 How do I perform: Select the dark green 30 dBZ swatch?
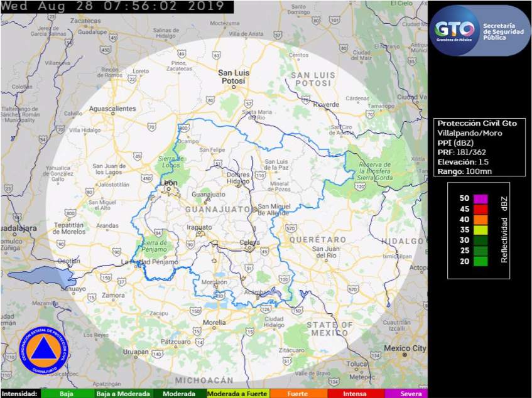coord(480,240)
